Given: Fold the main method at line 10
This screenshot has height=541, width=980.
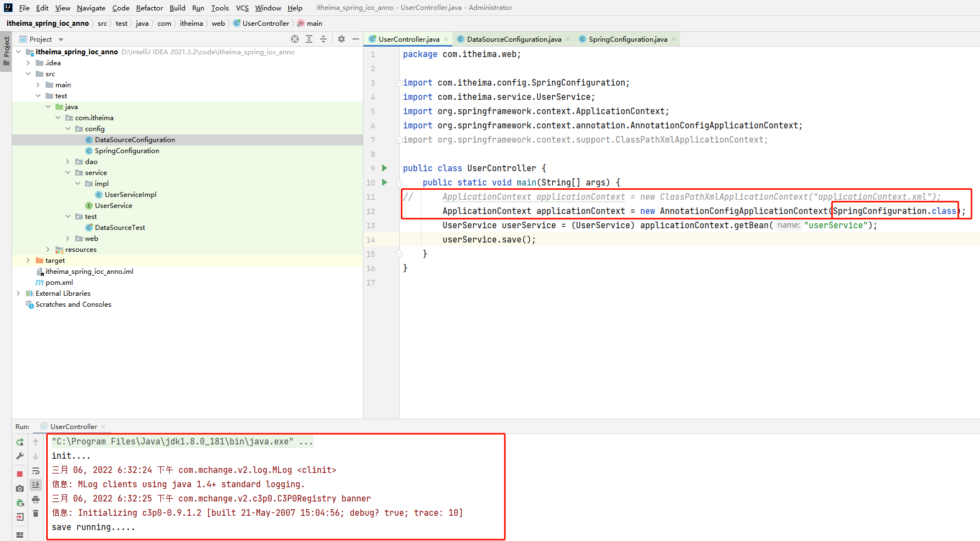Looking at the screenshot, I should 399,182.
